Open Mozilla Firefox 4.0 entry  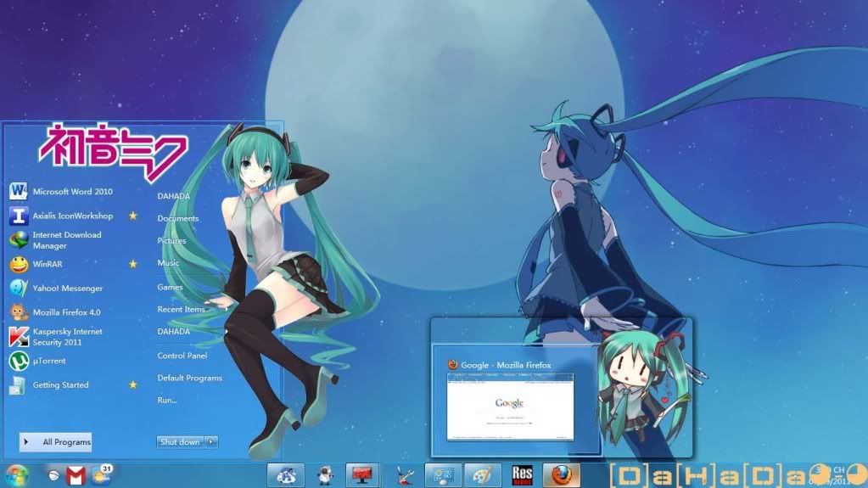[x=66, y=312]
